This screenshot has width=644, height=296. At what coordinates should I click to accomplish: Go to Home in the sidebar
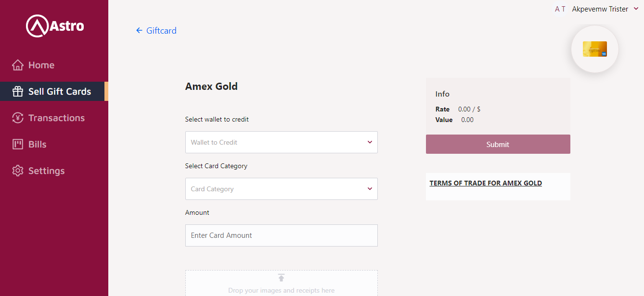[41, 65]
